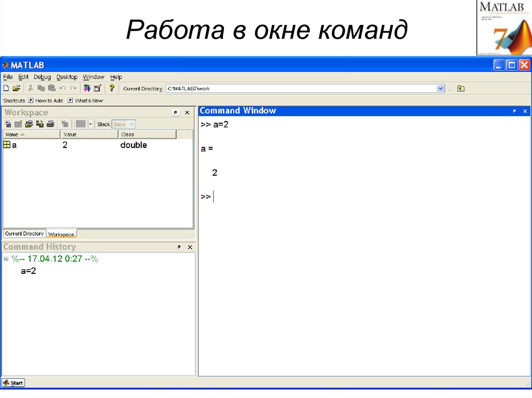The width and height of the screenshot is (532, 398).
Task: Click the plot selection button in Workspace
Action: (x=81, y=124)
